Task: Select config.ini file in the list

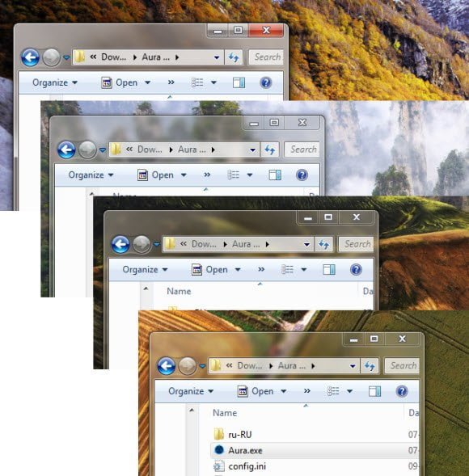Action: pos(247,466)
